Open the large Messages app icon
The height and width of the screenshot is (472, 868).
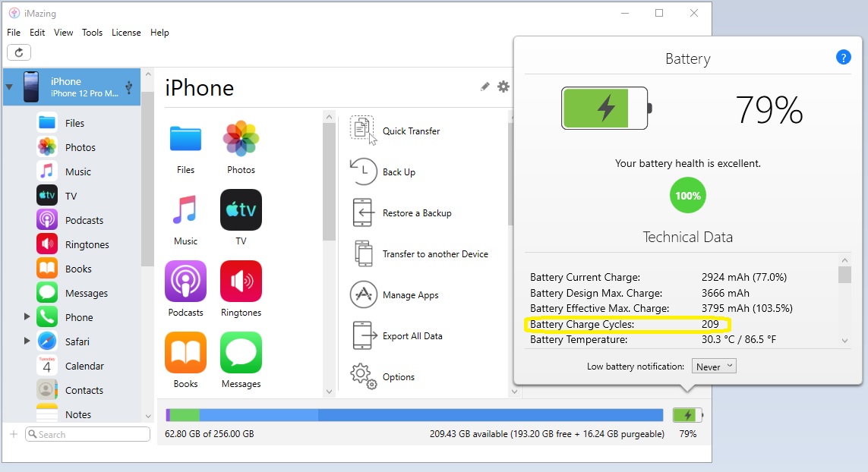[241, 352]
